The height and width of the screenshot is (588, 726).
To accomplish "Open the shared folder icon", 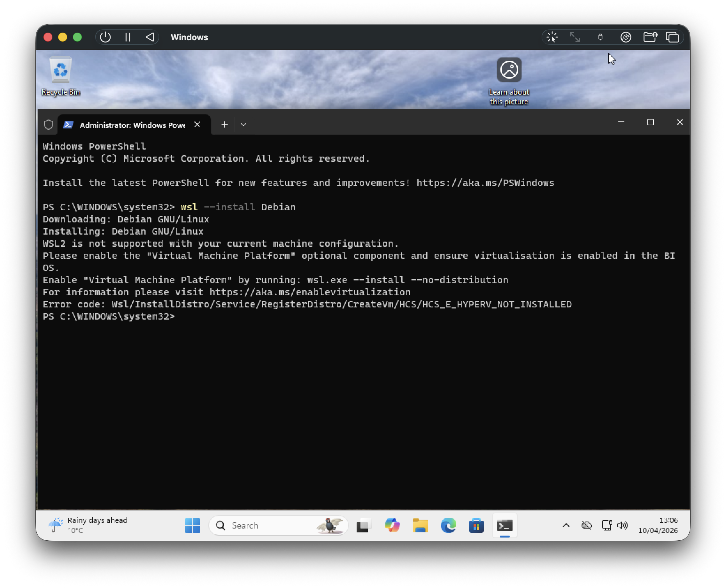I will point(650,37).
